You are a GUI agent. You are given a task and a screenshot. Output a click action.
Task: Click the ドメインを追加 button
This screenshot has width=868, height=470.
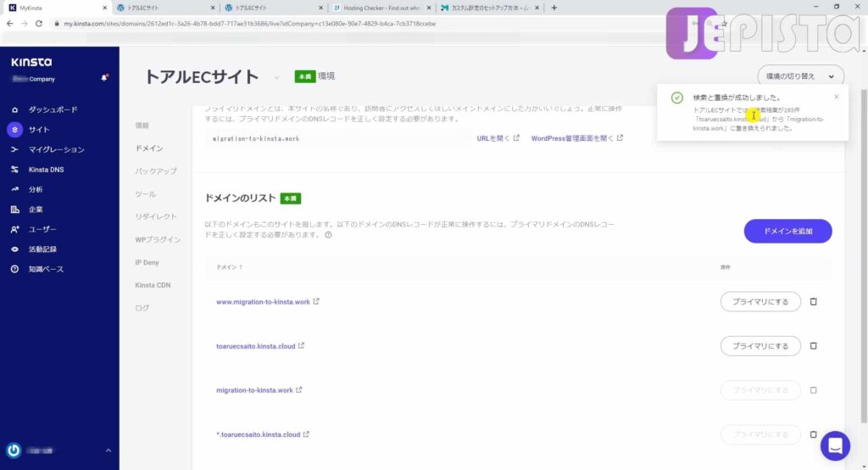[787, 231]
